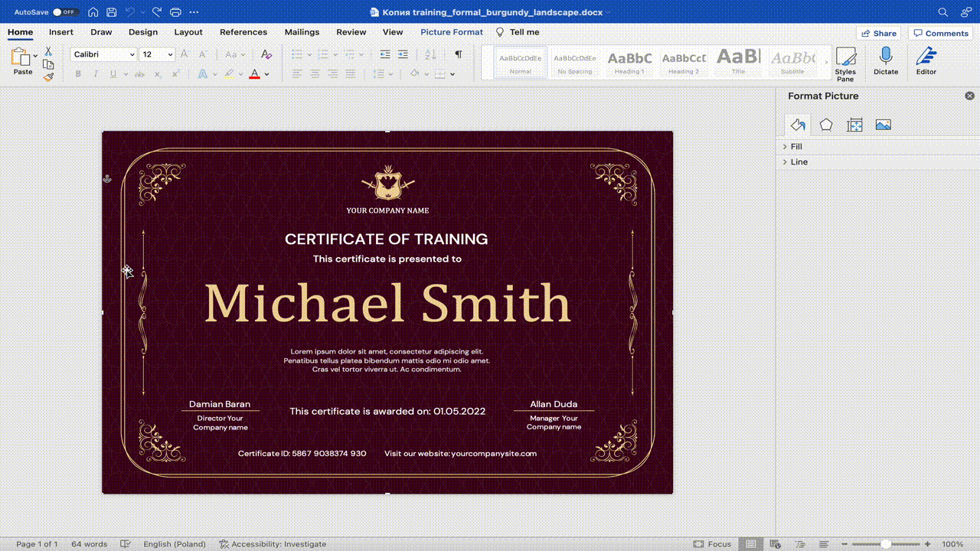Expand the styles gallery arrow
The height and width of the screenshot is (551, 980).
pyautogui.click(x=826, y=62)
